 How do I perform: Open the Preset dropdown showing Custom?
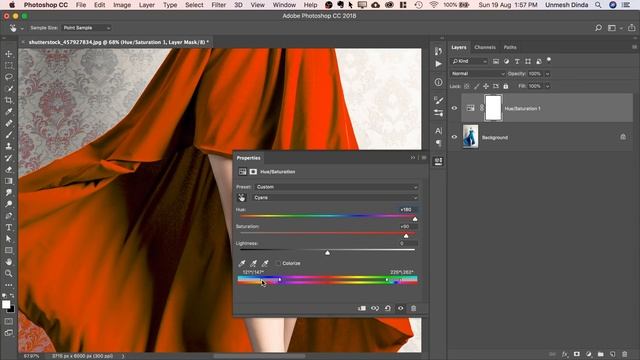pyautogui.click(x=336, y=187)
